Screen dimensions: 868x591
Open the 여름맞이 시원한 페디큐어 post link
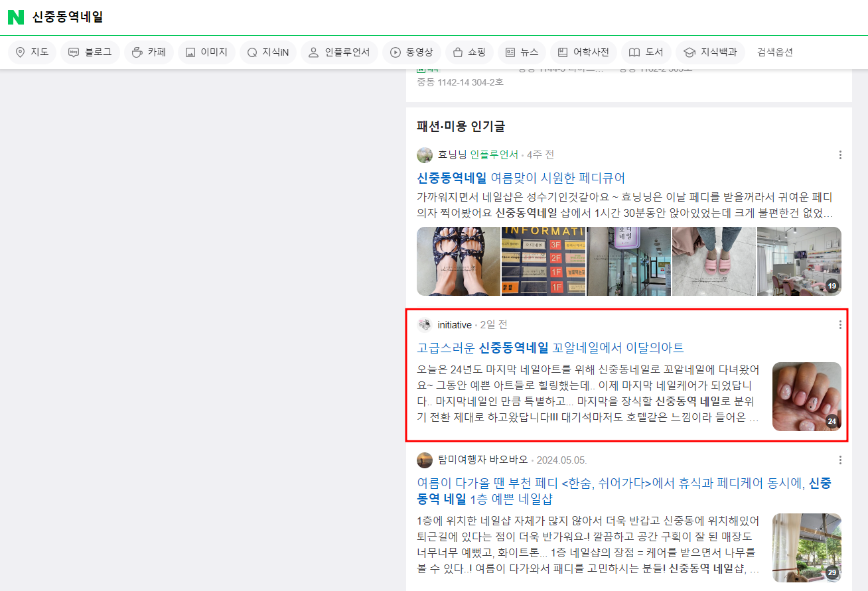pos(521,178)
